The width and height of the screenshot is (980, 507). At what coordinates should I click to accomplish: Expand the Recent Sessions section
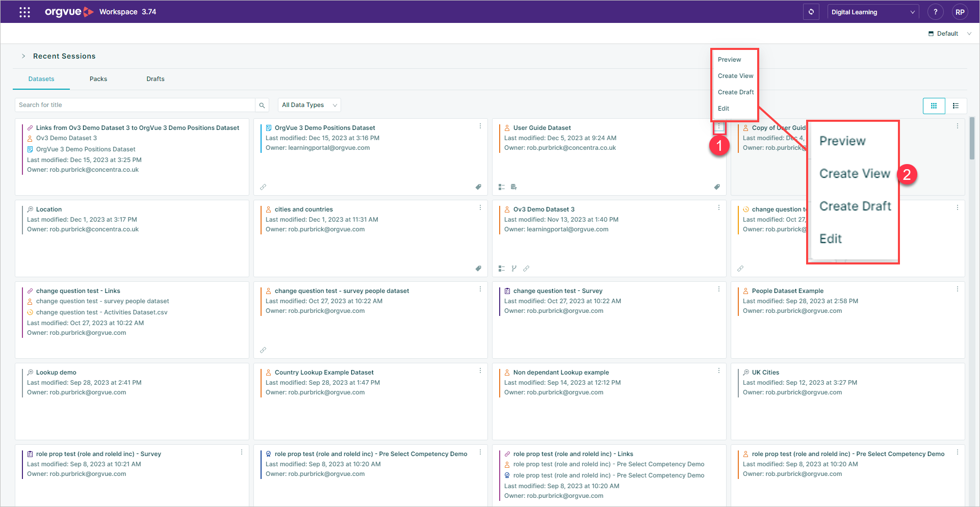click(23, 56)
